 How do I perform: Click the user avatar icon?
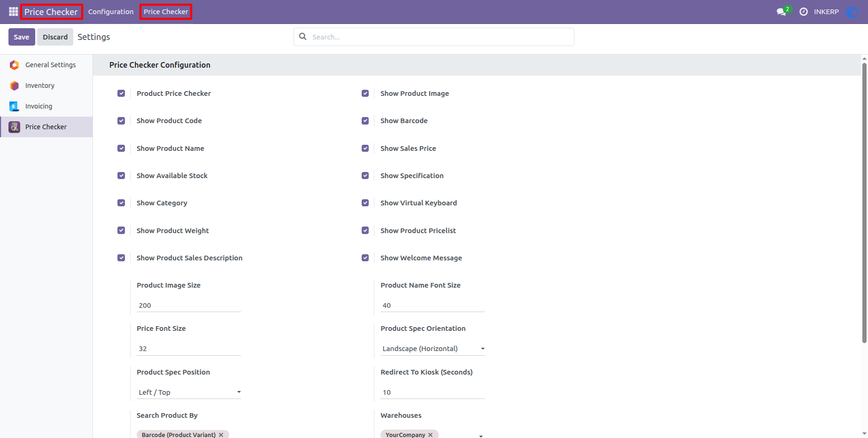[852, 12]
